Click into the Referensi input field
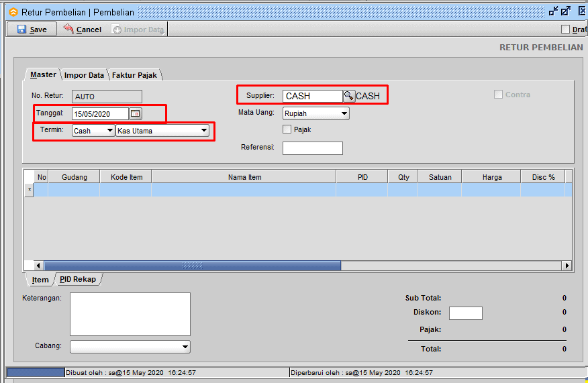Image resolution: width=588 pixels, height=383 pixels. [312, 148]
